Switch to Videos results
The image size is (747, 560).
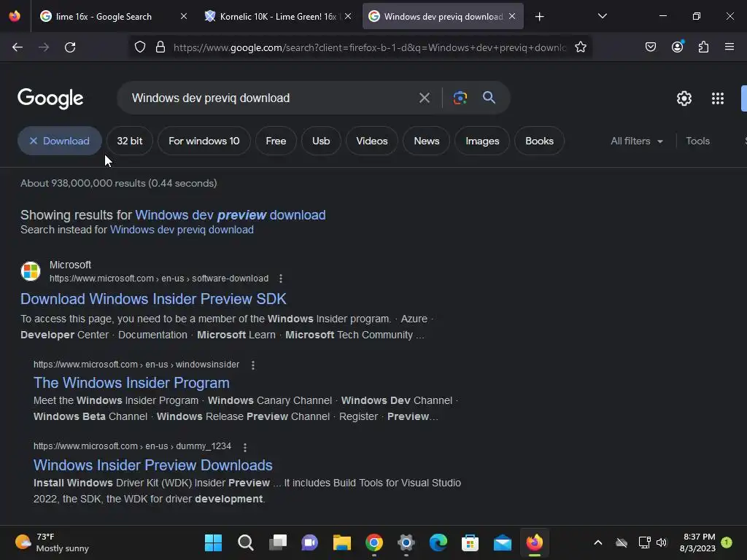tap(371, 141)
